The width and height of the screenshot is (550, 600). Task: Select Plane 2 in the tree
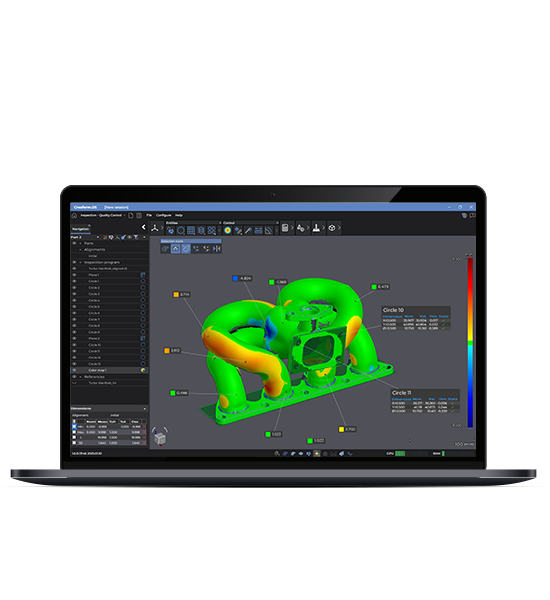[109, 338]
